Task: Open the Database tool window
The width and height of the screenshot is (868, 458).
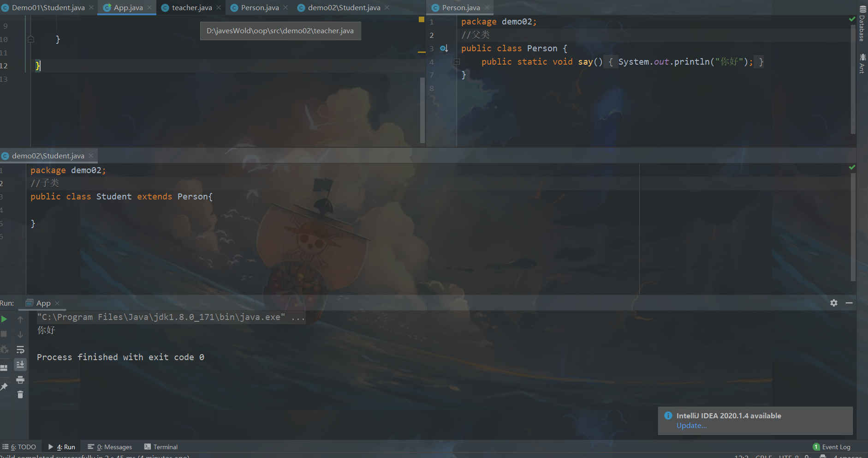Action: coord(862,24)
